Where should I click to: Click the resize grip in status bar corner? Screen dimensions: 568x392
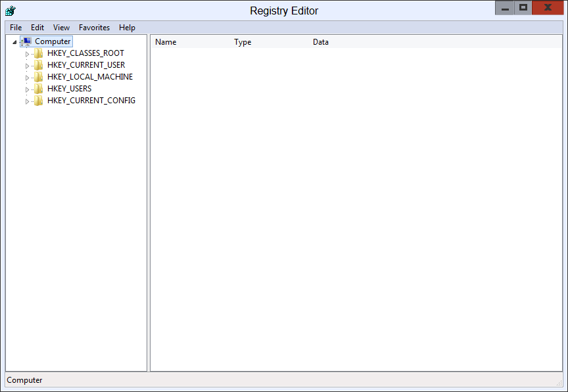click(x=559, y=383)
